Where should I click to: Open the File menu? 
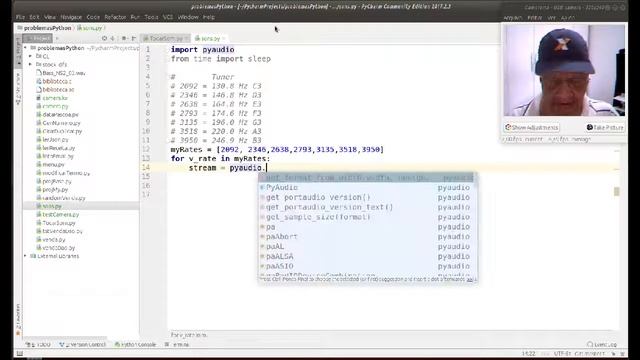20,17
